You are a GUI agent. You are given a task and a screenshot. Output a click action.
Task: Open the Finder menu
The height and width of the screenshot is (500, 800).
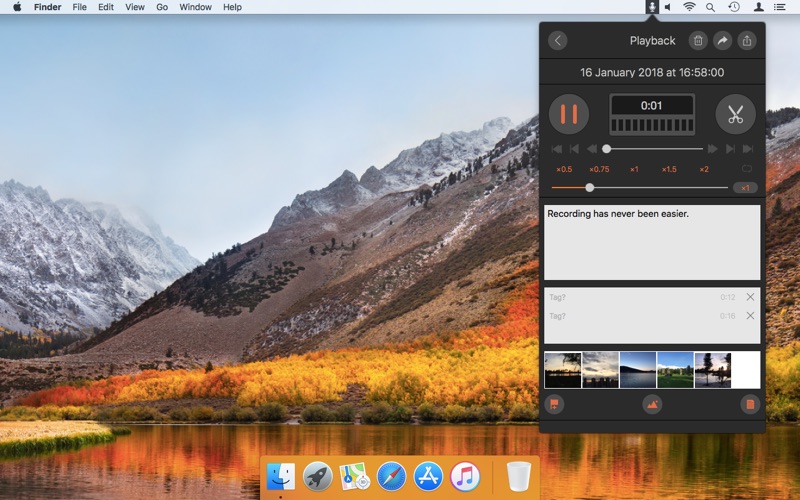pyautogui.click(x=47, y=7)
